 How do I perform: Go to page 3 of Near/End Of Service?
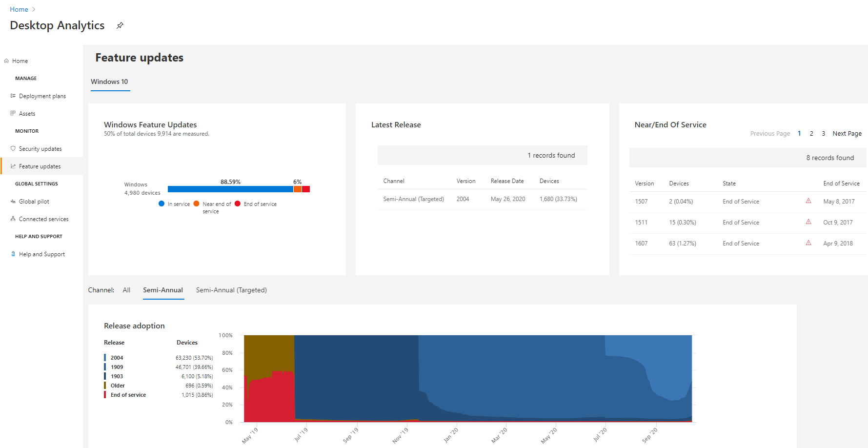(x=824, y=134)
